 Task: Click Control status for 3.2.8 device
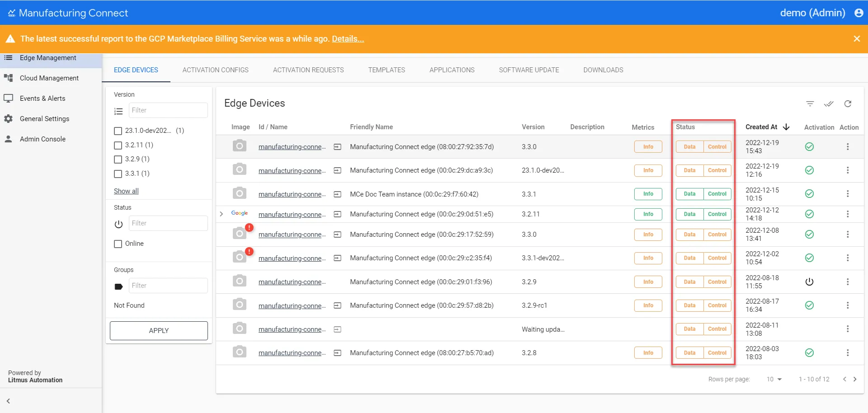[x=717, y=353]
